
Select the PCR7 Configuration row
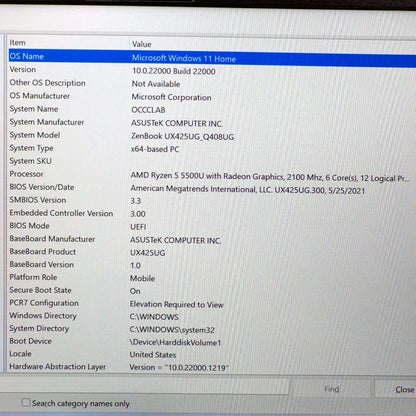212,303
